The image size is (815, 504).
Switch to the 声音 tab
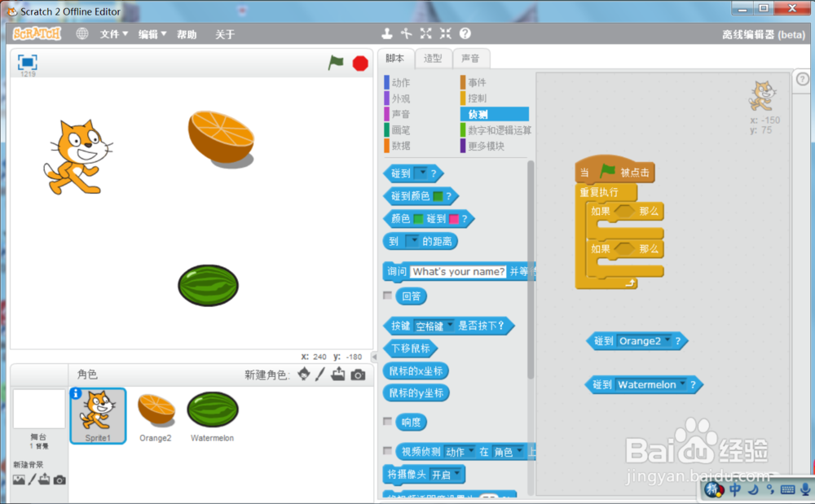click(470, 58)
